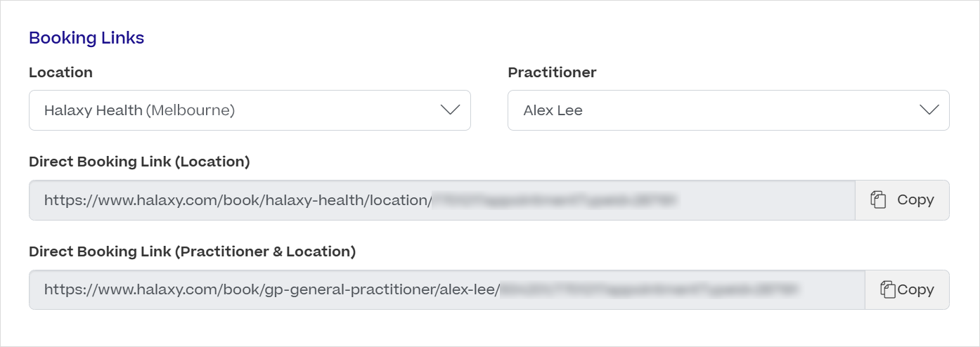This screenshot has width=980, height=347.
Task: Click the blurred ID portion of the practitioner link
Action: (650, 289)
